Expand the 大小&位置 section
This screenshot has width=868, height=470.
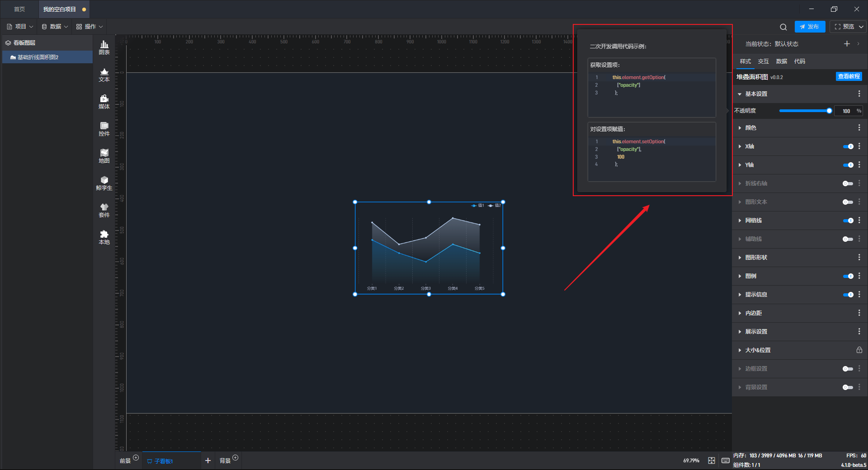(x=740, y=350)
